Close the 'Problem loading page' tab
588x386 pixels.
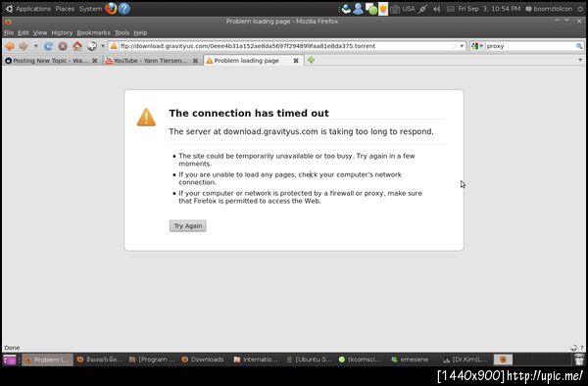click(296, 61)
